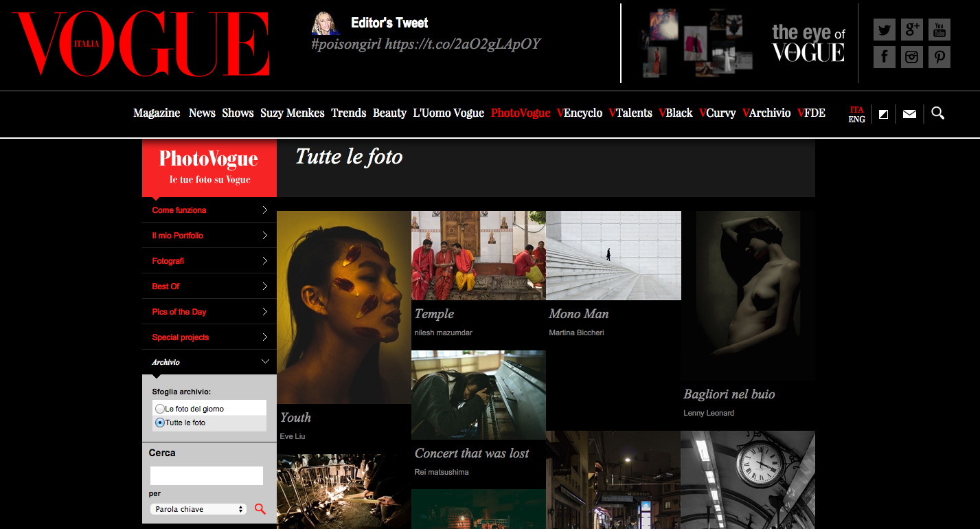
Task: Open the News menu item
Action: click(x=202, y=113)
